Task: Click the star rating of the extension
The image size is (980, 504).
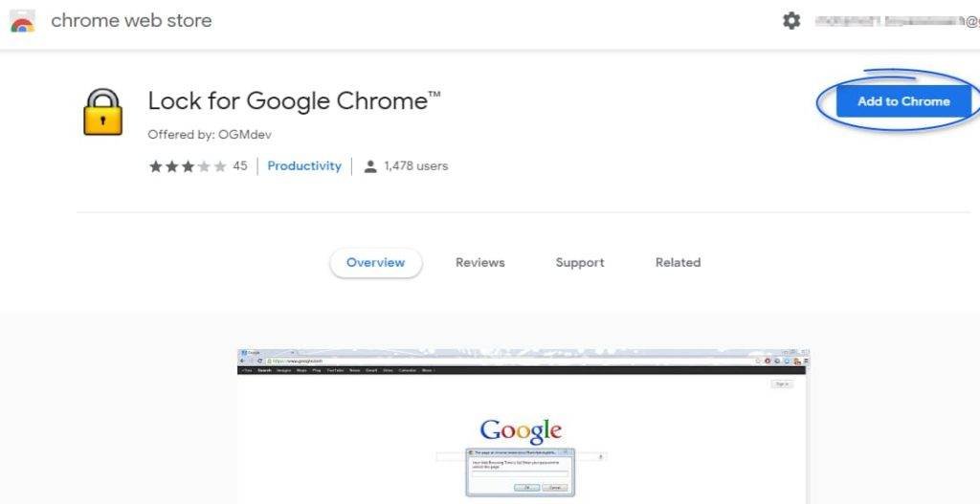Action: coord(188,166)
